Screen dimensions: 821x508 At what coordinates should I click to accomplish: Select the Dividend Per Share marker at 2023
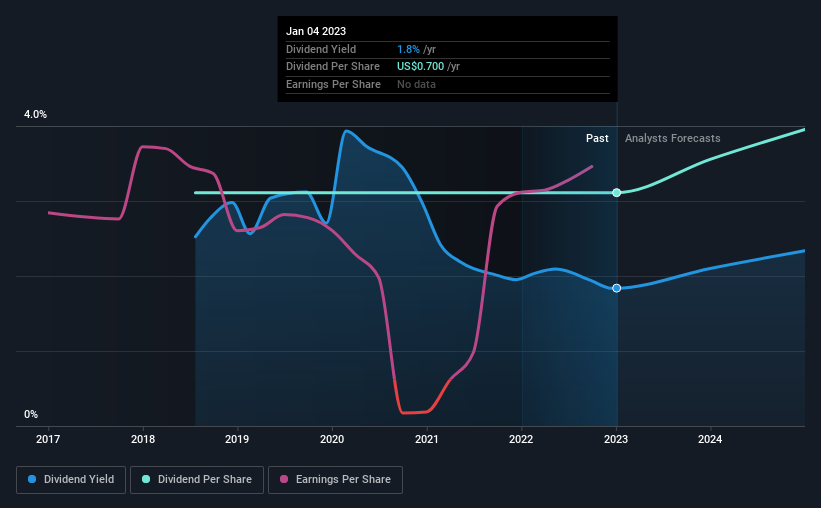point(617,193)
